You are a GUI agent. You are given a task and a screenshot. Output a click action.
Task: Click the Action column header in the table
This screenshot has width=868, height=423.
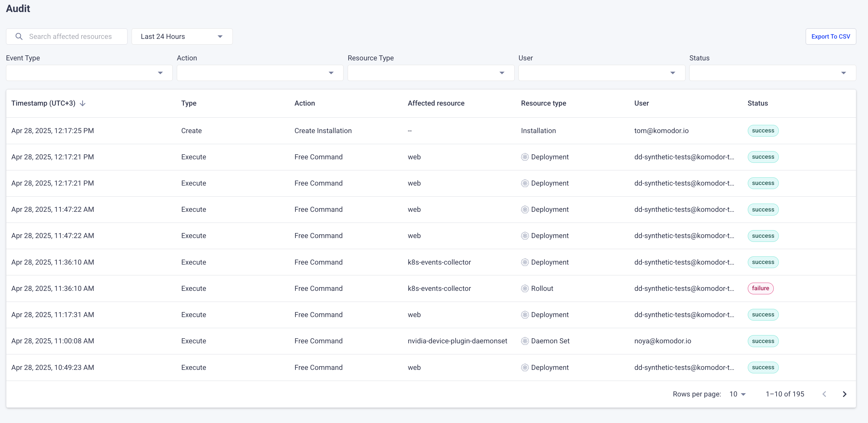305,103
